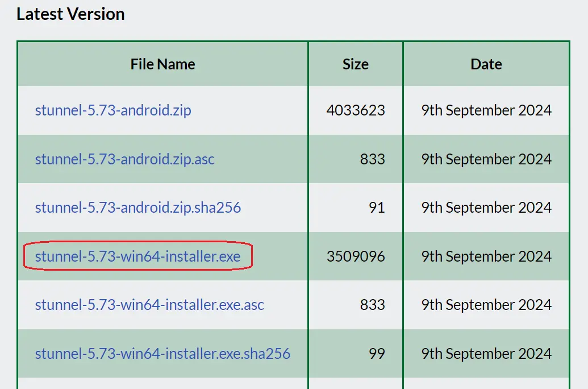Viewport: 588px width, 389px height.
Task: Select the date in the win64-installer.exe row
Action: (x=486, y=256)
